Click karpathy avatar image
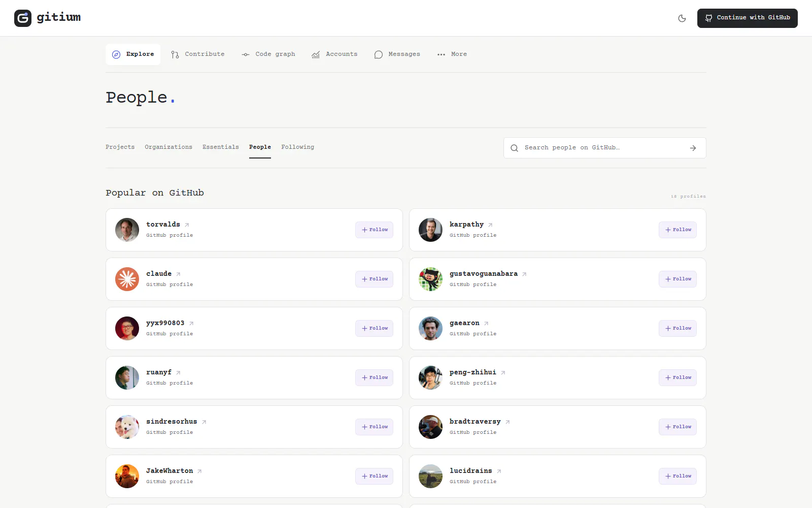This screenshot has height=508, width=812. tap(430, 230)
